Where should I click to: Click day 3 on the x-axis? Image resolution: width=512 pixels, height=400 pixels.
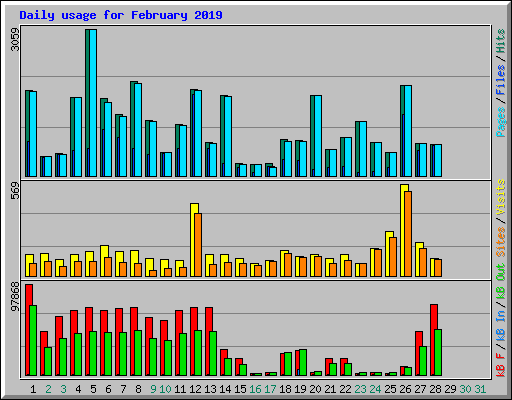[63, 389]
